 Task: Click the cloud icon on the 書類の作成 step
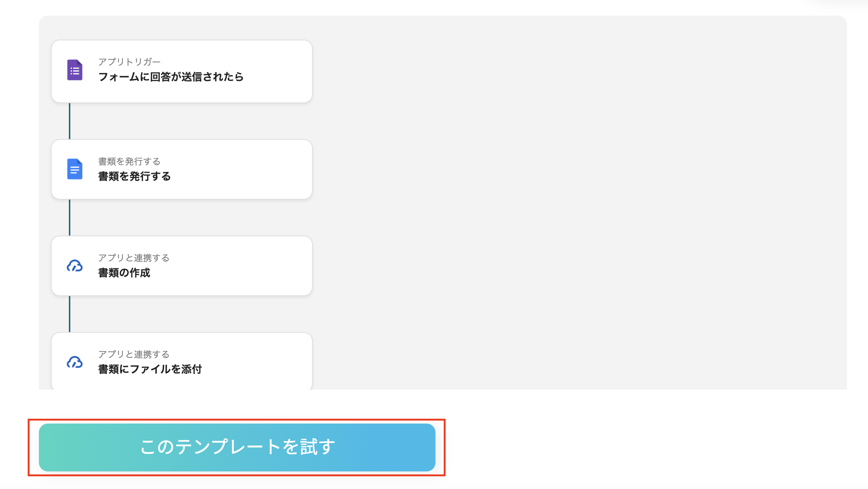click(x=74, y=265)
